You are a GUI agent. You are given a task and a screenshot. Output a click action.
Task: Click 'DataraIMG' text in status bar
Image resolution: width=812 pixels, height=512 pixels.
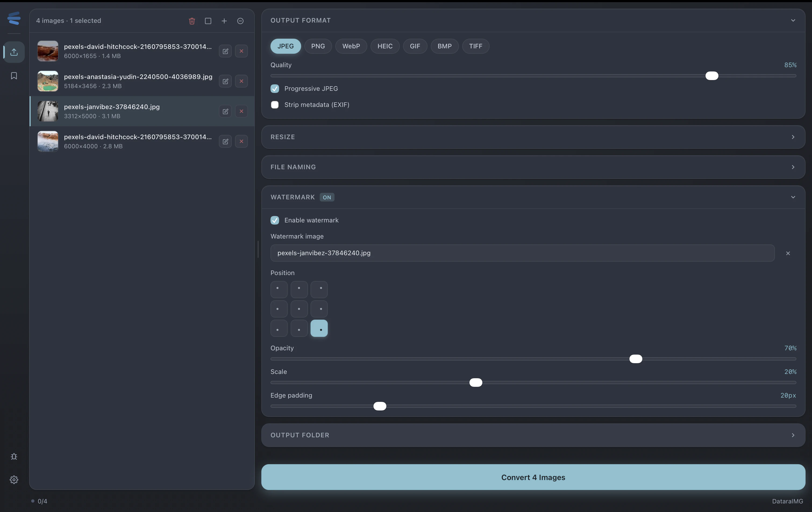[x=787, y=501]
